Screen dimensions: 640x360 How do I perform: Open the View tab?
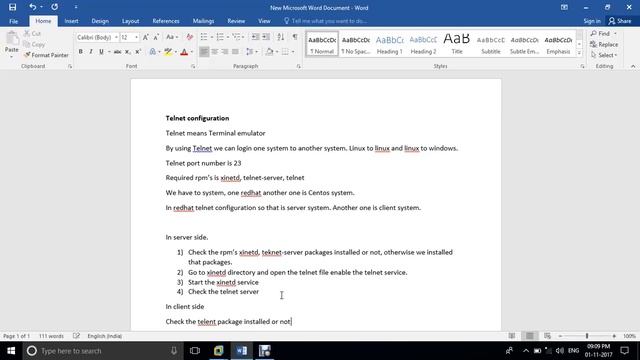[x=264, y=21]
